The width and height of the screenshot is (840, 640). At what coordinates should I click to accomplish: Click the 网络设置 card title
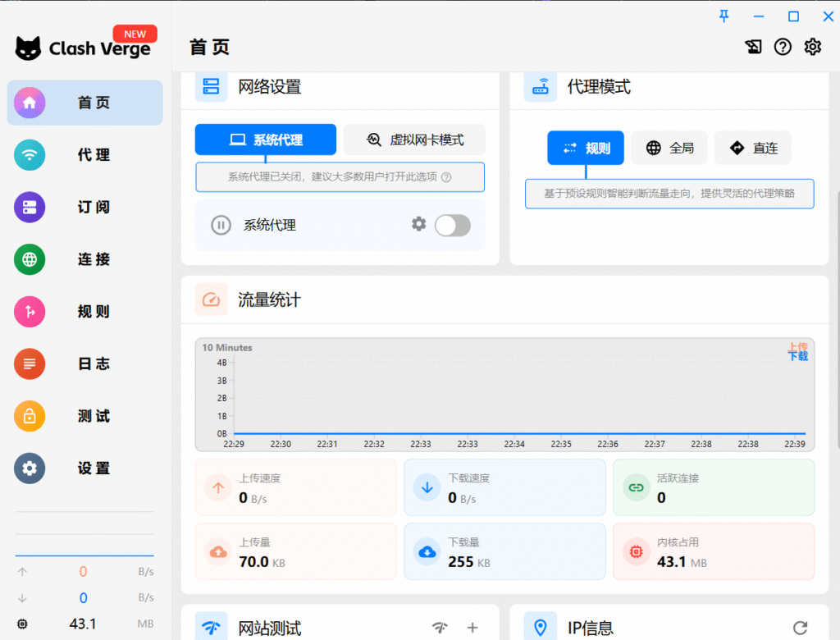269,86
